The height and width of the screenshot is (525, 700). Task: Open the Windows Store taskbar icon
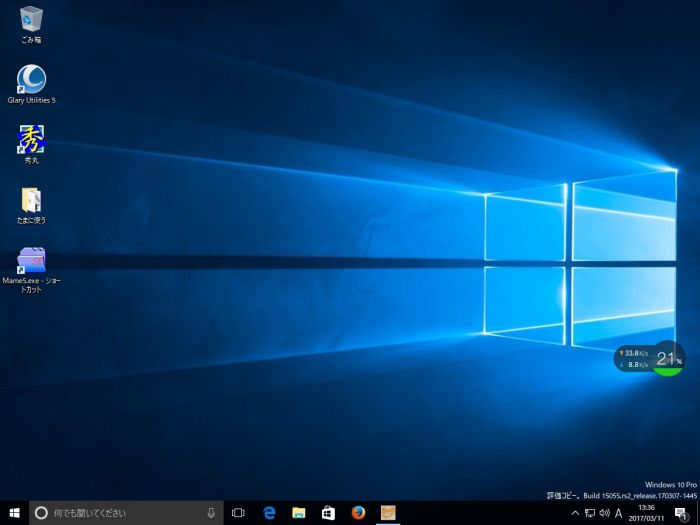tap(328, 513)
